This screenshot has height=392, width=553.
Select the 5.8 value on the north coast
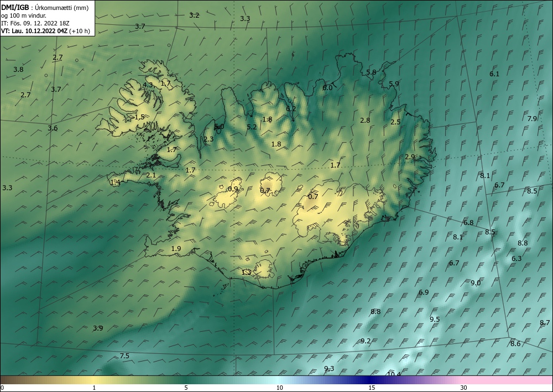coord(371,72)
